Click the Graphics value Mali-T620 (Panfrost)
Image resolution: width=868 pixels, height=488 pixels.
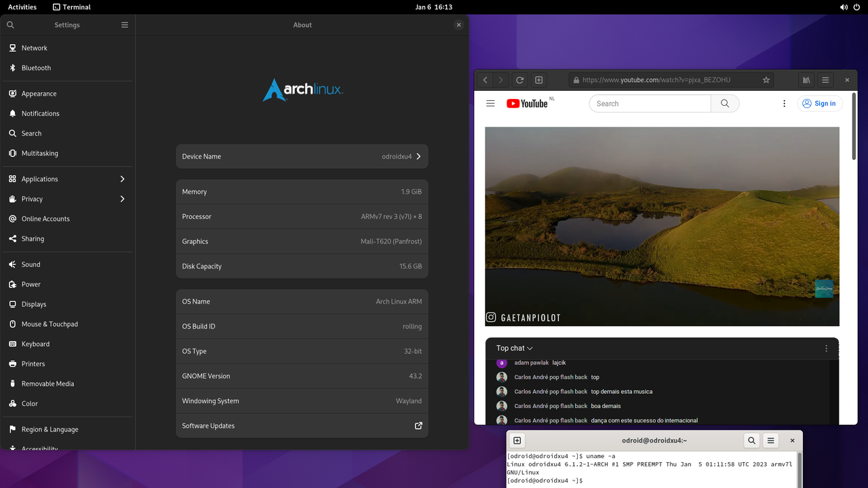391,241
